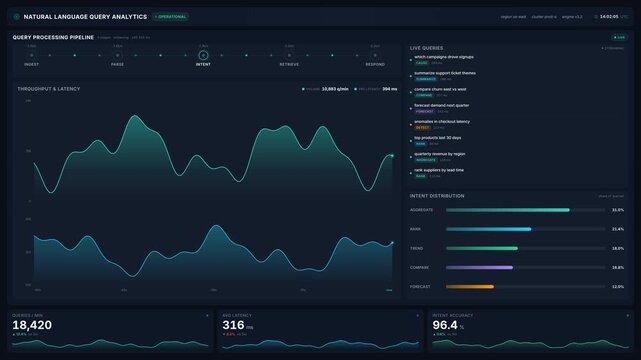
Task: Select the INGEST pipeline stage node
Action: point(31,55)
